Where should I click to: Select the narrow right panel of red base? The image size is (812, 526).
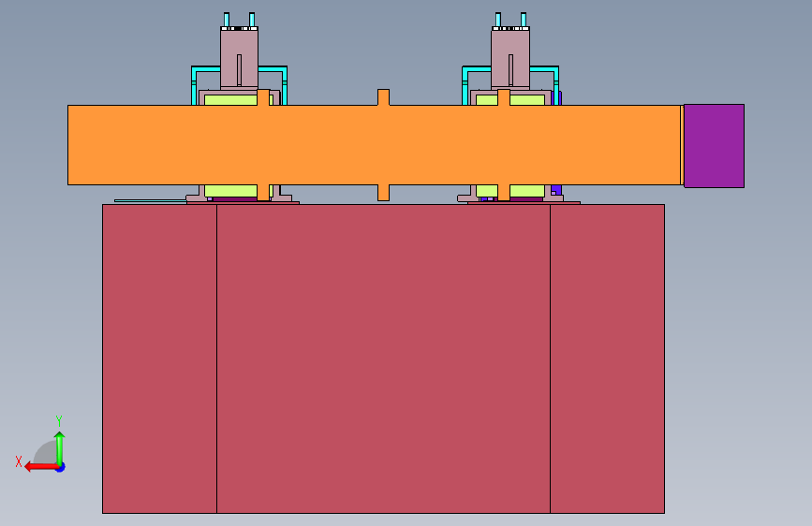pyautogui.click(x=607, y=358)
